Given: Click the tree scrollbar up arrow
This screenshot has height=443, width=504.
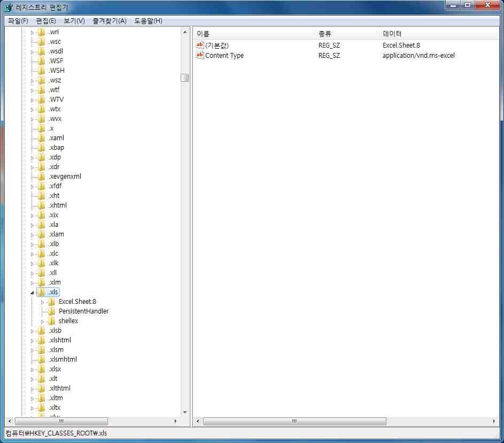Looking at the screenshot, I should 184,32.
